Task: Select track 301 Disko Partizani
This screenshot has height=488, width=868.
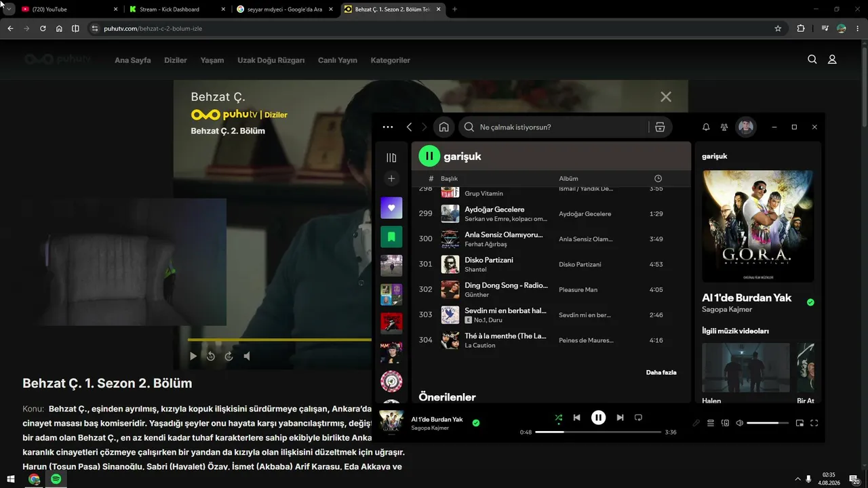Action: tap(551, 264)
